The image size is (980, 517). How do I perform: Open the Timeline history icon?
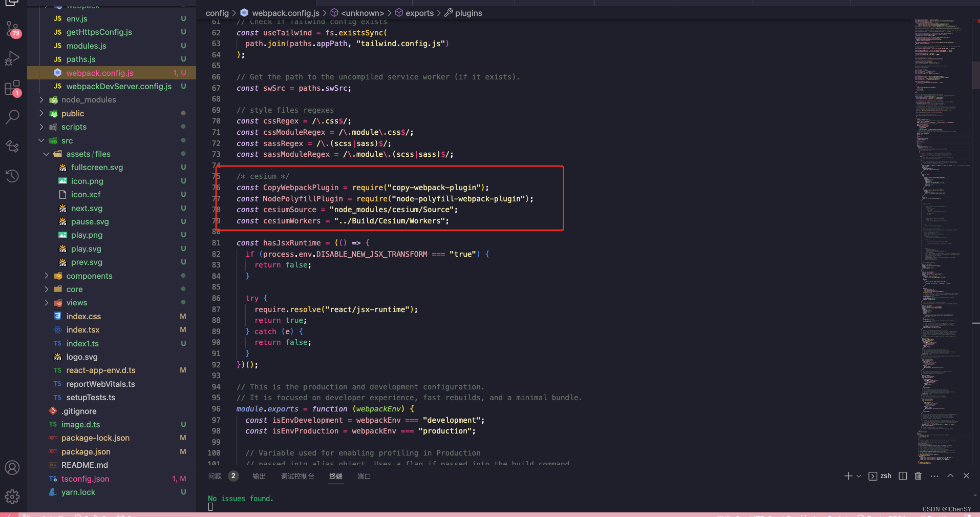click(12, 176)
